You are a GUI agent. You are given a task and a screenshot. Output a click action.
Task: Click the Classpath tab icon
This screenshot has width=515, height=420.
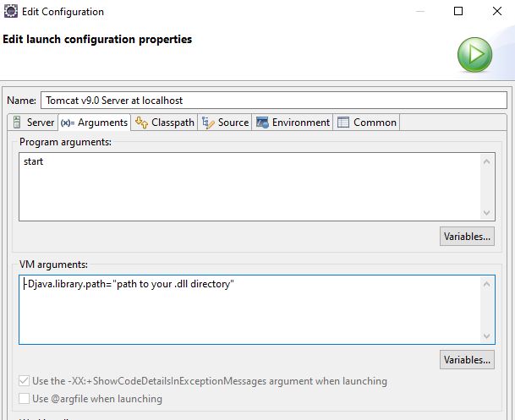coord(141,123)
